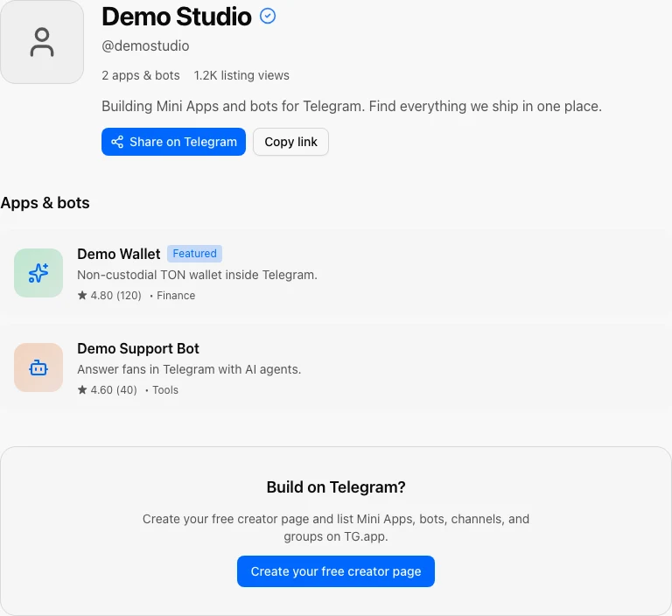Click the Demo Support Bot 4.60 (40) rating
Screen dimensions: 672x616
[x=108, y=390]
